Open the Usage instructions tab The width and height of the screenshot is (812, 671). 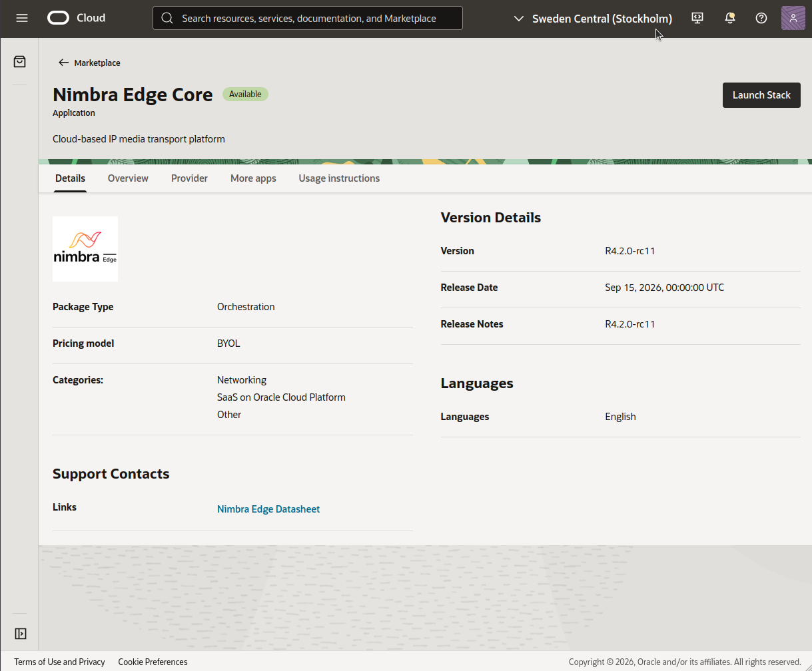(339, 178)
